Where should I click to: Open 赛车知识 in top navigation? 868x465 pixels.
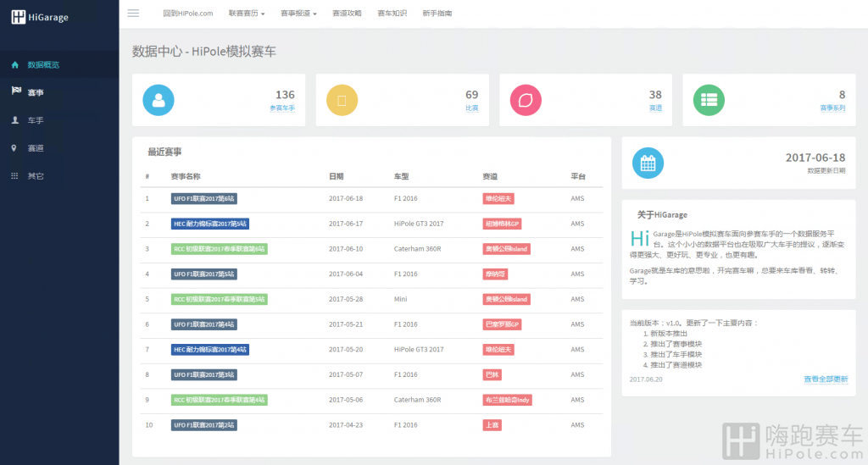392,14
